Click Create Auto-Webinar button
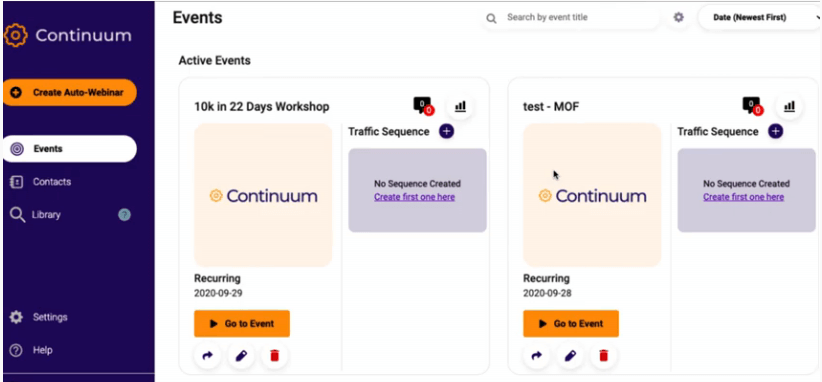This screenshot has width=822, height=382. (70, 93)
